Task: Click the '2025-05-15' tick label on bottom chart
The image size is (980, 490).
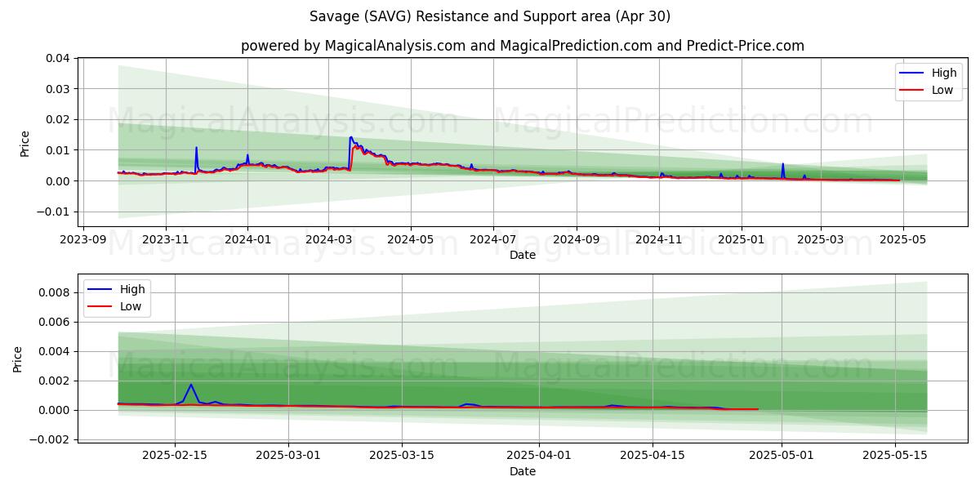Action: (896, 457)
